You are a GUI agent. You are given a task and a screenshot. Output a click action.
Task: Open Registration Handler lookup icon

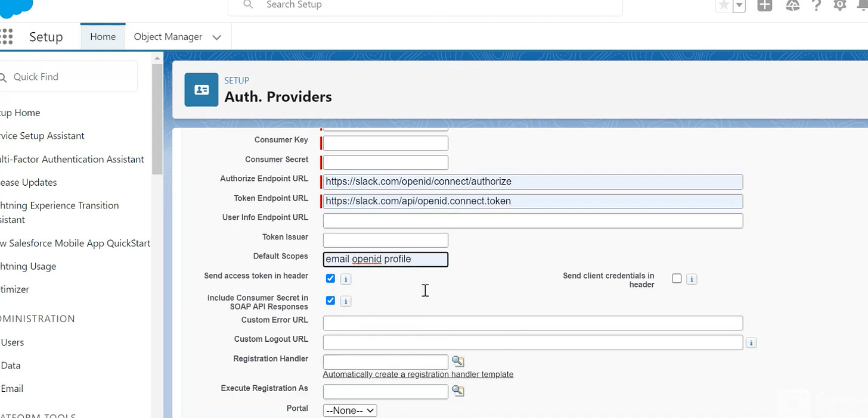pyautogui.click(x=458, y=361)
